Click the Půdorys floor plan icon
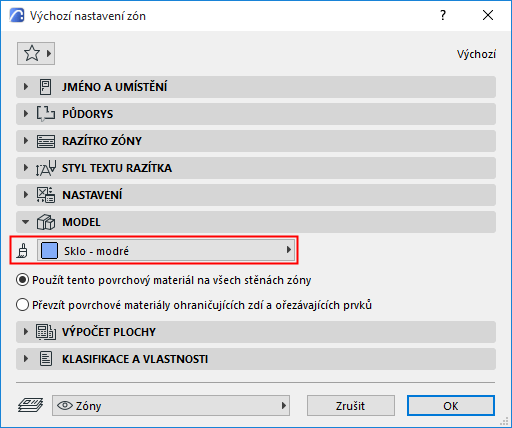Screen dimensions: 512x428 pyautogui.click(x=46, y=114)
